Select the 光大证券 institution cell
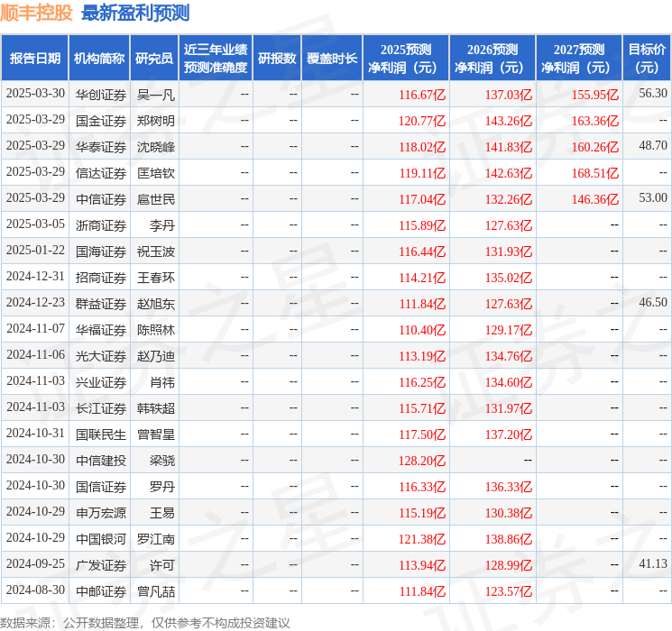The image size is (672, 631). point(101,355)
